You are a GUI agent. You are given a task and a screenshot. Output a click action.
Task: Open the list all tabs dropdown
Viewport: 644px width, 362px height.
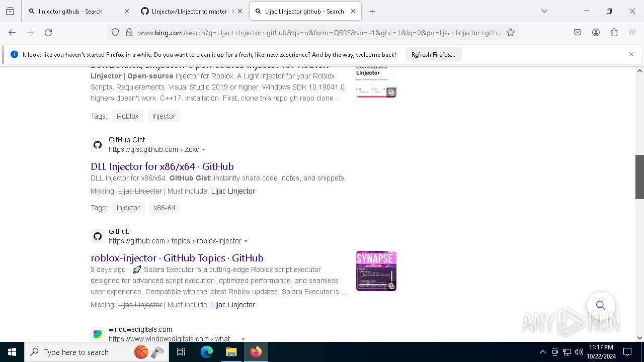544,11
